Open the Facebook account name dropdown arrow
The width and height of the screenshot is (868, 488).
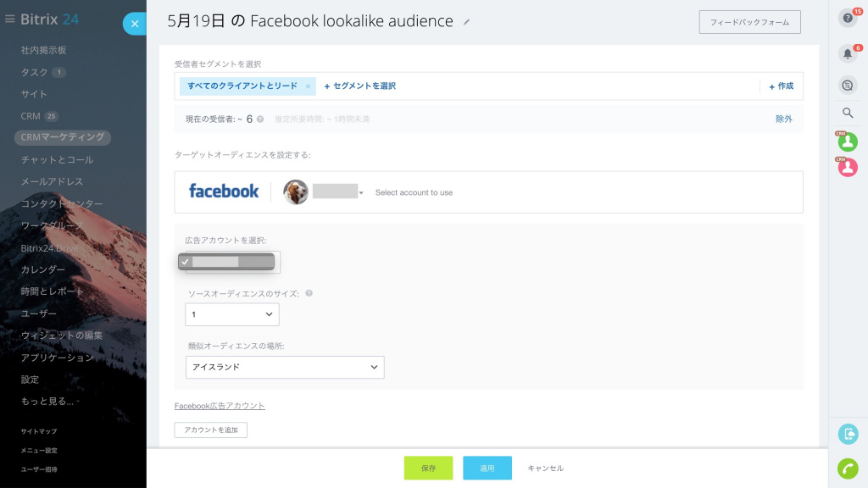click(x=361, y=193)
